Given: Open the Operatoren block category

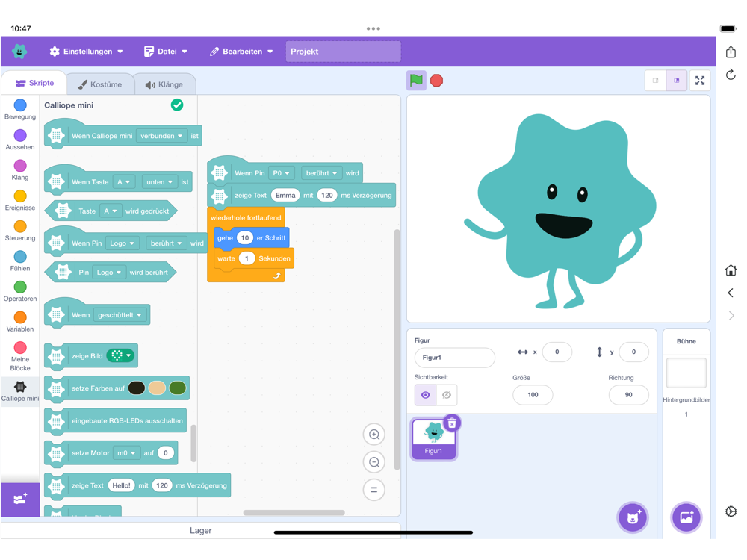Looking at the screenshot, I should (x=20, y=291).
